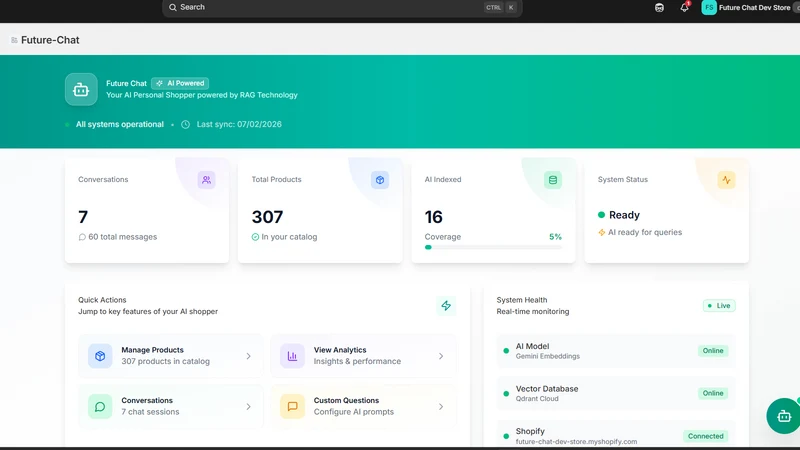Expand the Conversations chevron

248,407
